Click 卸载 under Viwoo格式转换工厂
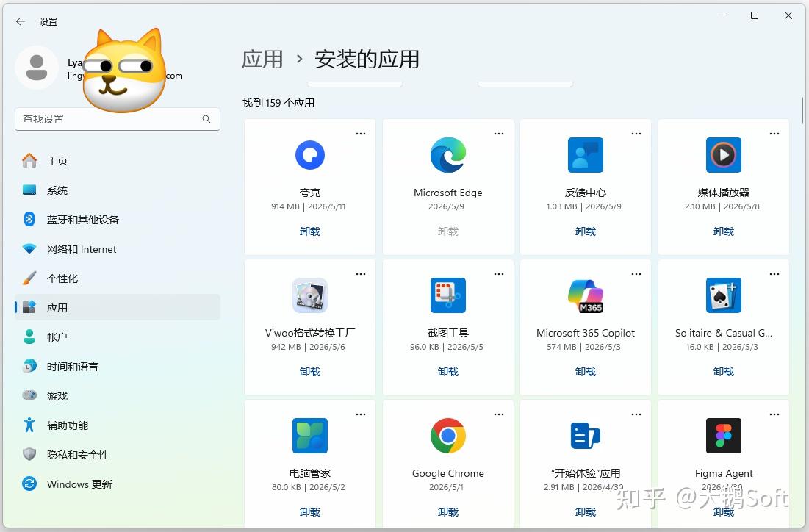Viewport: 809px width, 532px height. point(309,372)
